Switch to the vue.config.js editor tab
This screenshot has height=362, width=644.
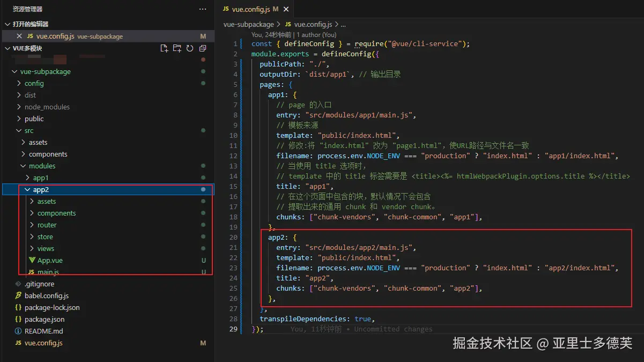point(255,9)
